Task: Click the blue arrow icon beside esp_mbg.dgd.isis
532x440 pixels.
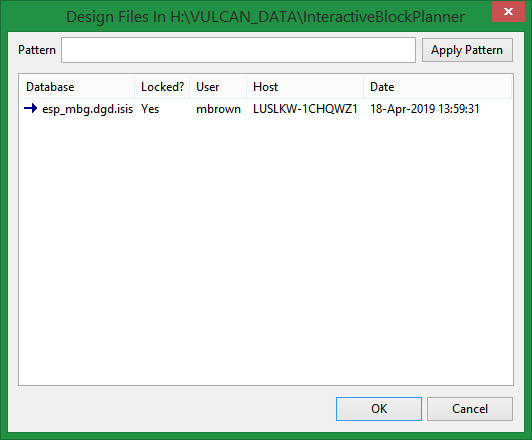Action: coord(31,109)
